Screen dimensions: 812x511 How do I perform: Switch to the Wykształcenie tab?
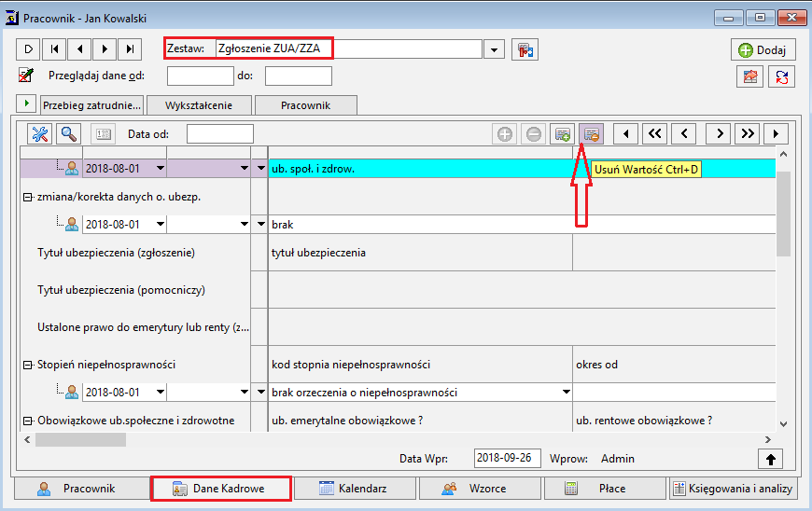point(199,105)
